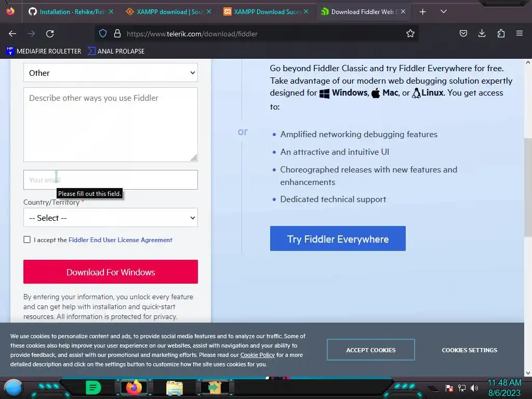Image resolution: width=532 pixels, height=399 pixels.
Task: Click the Apple Mac logo in description
Action: pyautogui.click(x=376, y=92)
